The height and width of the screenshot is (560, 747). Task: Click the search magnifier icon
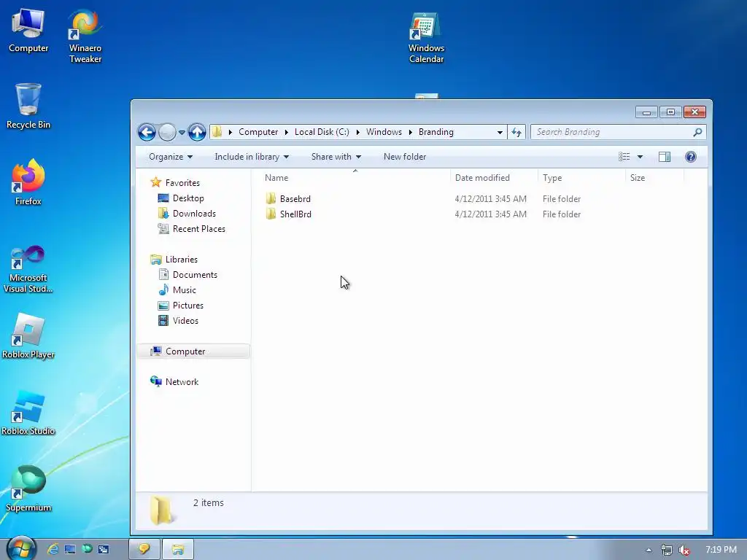697,132
